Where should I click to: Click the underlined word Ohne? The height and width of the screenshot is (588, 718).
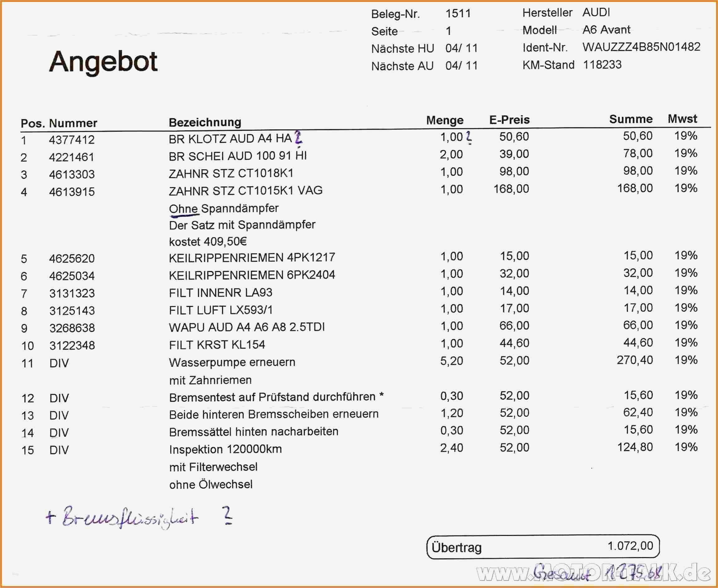click(183, 209)
